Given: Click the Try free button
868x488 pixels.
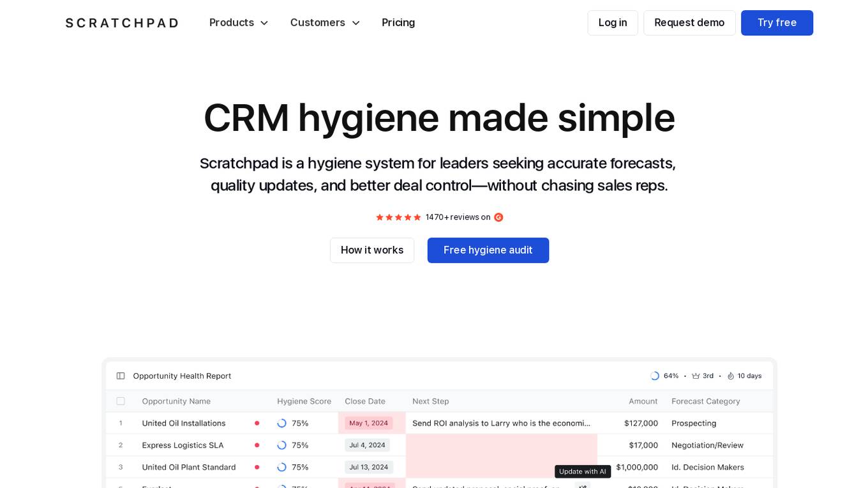Looking at the screenshot, I should tap(777, 23).
